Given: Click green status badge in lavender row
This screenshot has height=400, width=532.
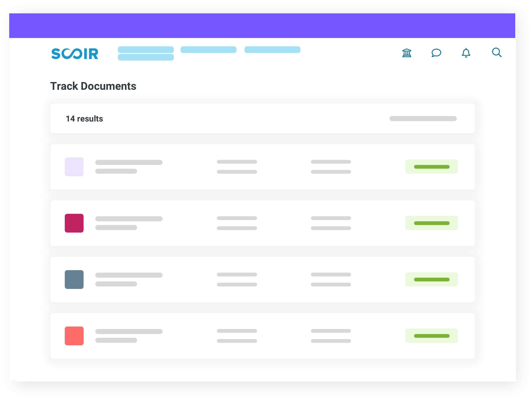Looking at the screenshot, I should pyautogui.click(x=431, y=167).
